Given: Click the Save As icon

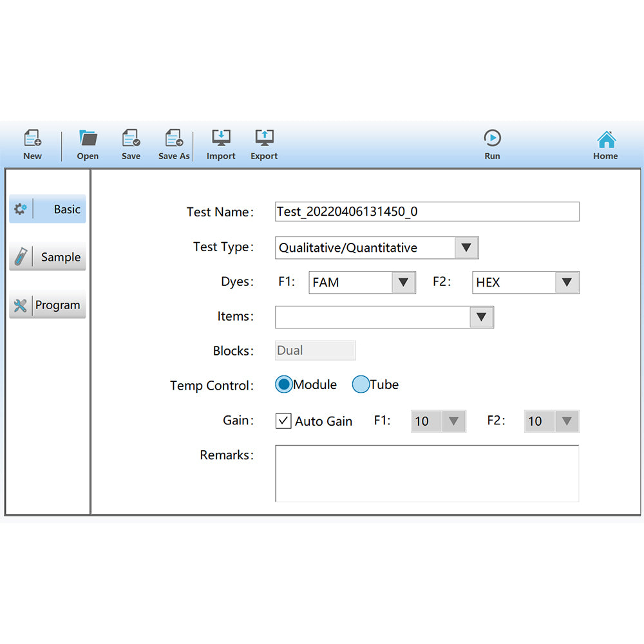Looking at the screenshot, I should click(x=173, y=143).
